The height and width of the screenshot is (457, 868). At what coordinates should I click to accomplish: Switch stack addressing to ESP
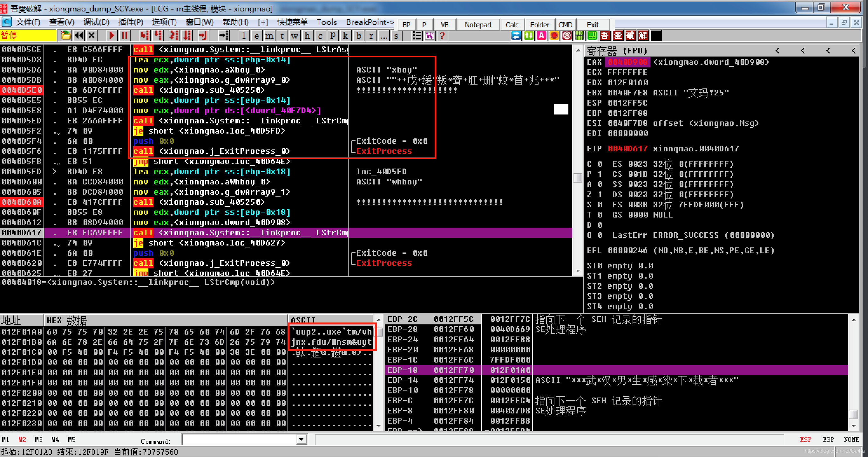click(805, 440)
